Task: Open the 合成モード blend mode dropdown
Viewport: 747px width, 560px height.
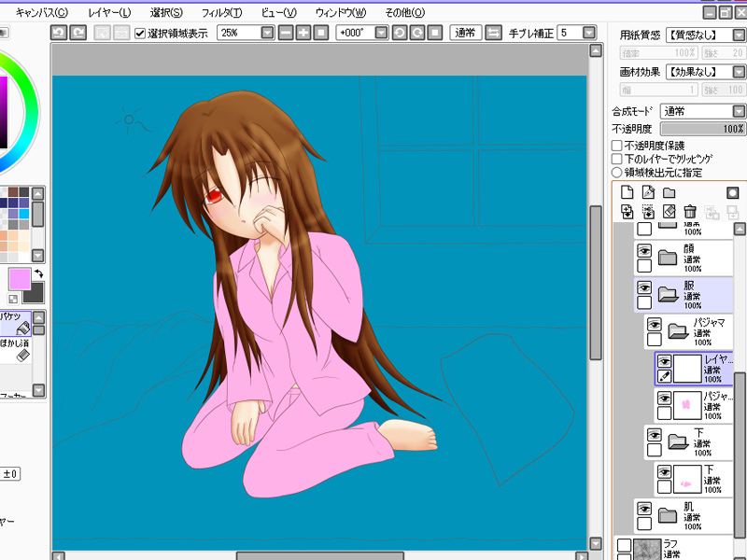Action: (737, 111)
